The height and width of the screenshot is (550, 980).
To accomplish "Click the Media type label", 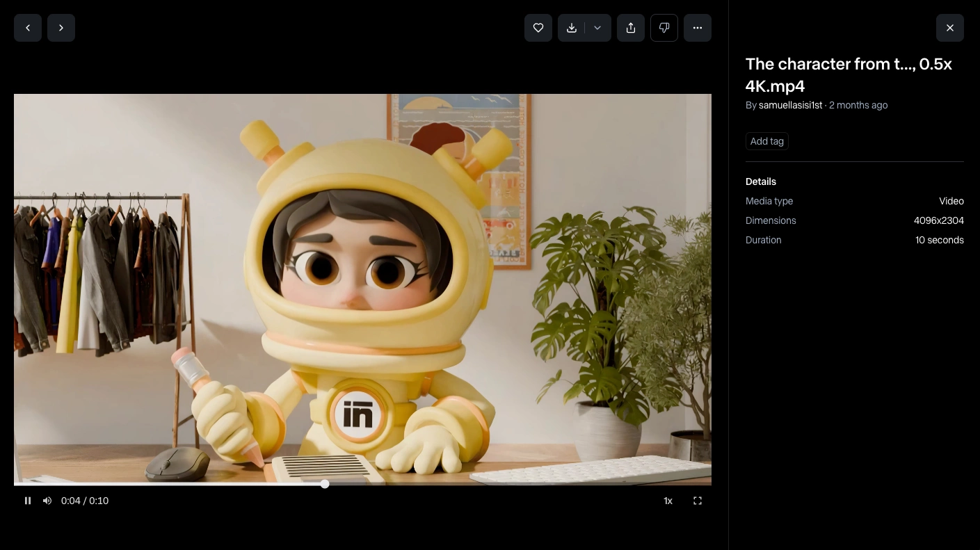I will [x=769, y=201].
